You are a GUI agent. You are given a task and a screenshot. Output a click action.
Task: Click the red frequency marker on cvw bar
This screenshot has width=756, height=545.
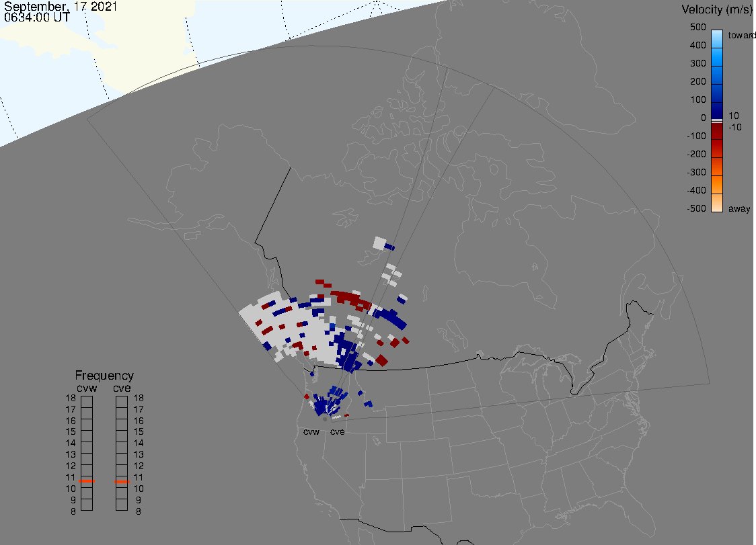pos(87,481)
